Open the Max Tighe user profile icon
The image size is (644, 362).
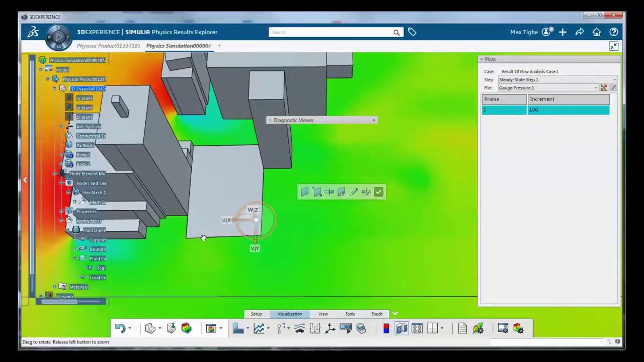[x=547, y=32]
